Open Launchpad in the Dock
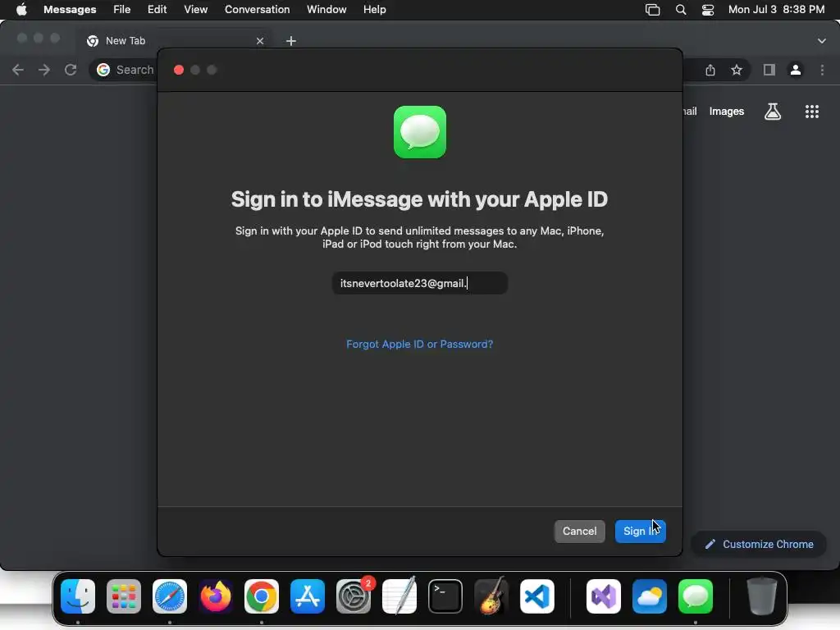The image size is (840, 630). tap(124, 596)
